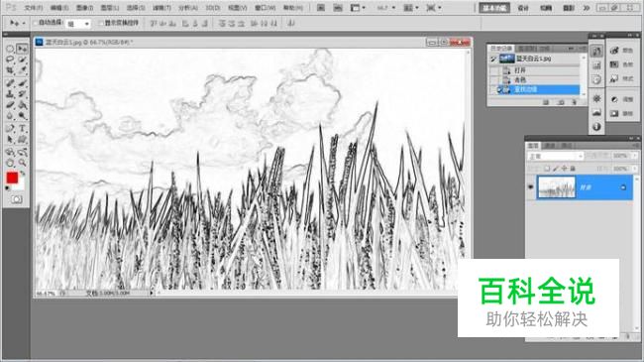Select the Path Selection tool
Screen dimensions: 644x362
10,139
